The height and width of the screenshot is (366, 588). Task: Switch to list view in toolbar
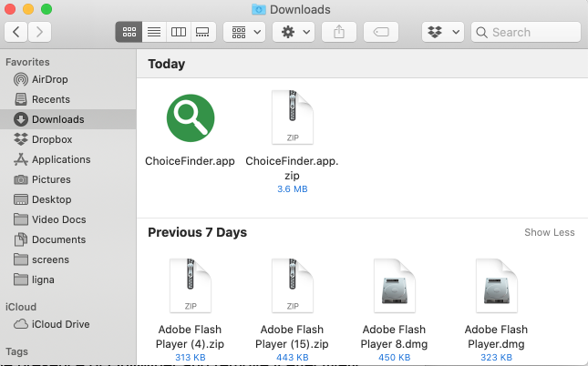click(153, 32)
